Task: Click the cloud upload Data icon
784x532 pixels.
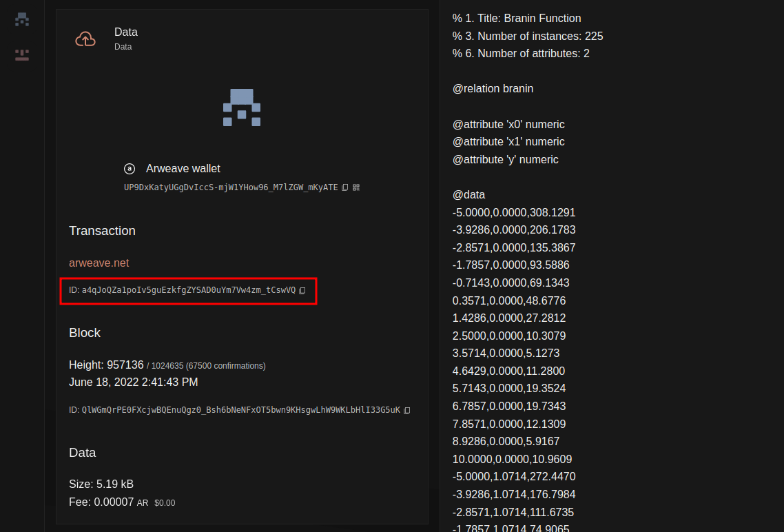Action: [x=85, y=39]
